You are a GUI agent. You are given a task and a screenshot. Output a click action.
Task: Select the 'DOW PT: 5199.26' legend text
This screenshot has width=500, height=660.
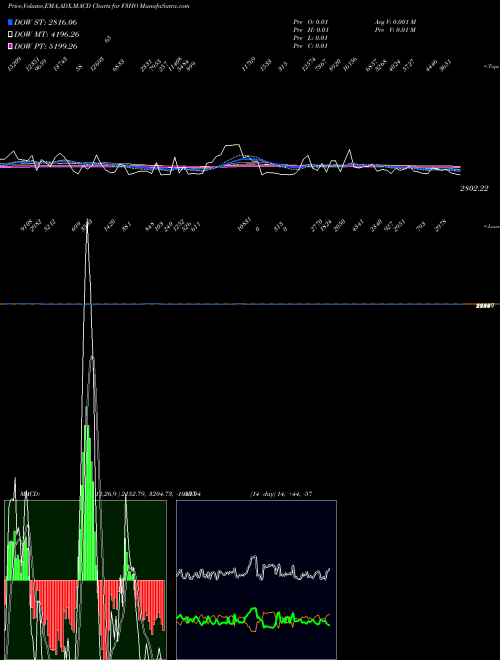[45, 46]
